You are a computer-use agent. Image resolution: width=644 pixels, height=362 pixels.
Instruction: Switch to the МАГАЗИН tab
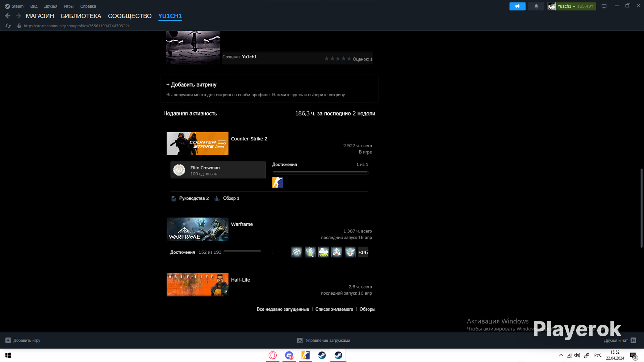tap(40, 16)
